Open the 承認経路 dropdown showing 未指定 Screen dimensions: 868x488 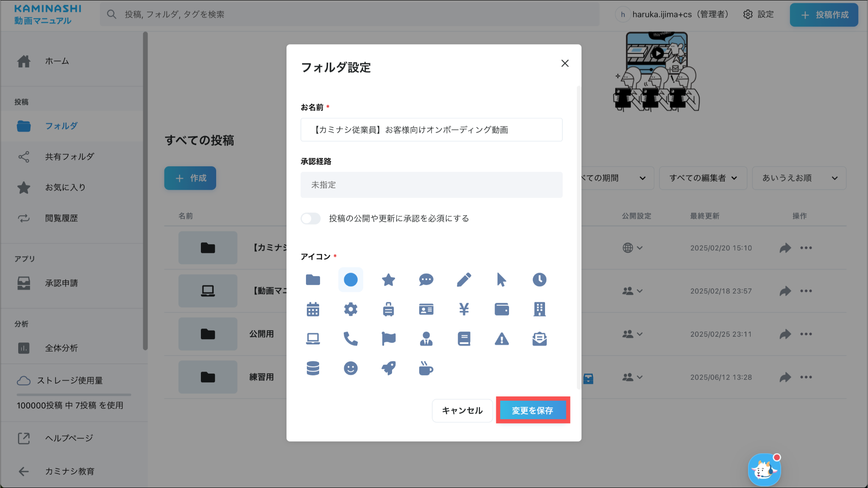tap(431, 185)
